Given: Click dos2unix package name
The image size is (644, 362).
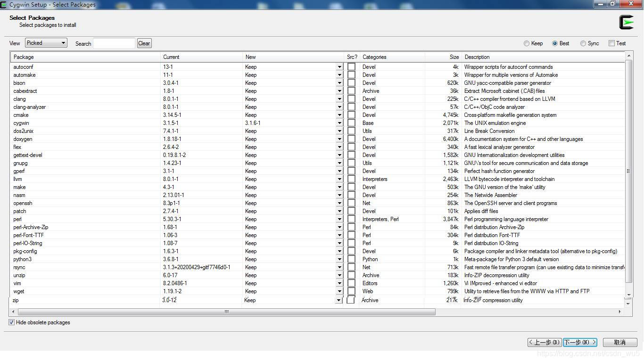Looking at the screenshot, I should coord(23,131).
